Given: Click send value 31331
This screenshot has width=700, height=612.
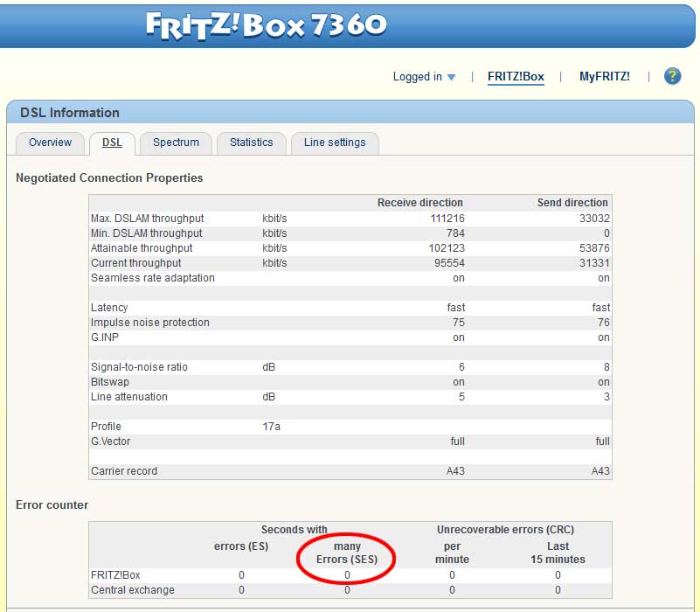Looking at the screenshot, I should (594, 263).
